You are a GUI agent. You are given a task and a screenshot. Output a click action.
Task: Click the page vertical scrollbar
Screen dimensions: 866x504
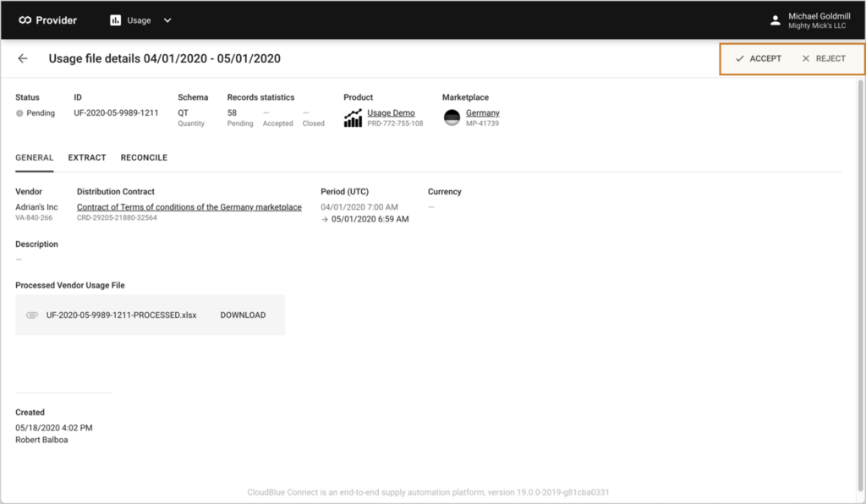pyautogui.click(x=860, y=284)
